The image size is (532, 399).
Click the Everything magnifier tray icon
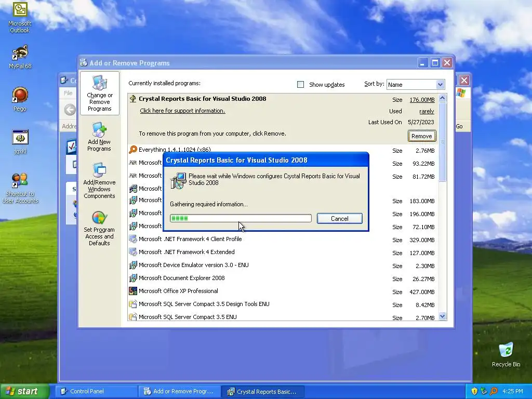(494, 391)
